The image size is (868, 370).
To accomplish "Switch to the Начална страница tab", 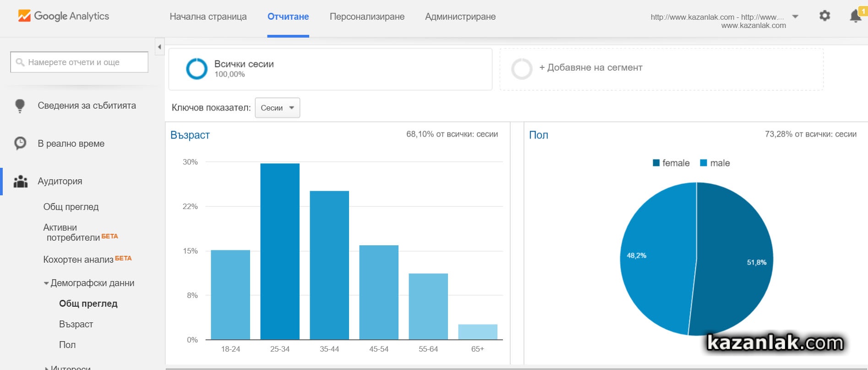I will 208,17.
